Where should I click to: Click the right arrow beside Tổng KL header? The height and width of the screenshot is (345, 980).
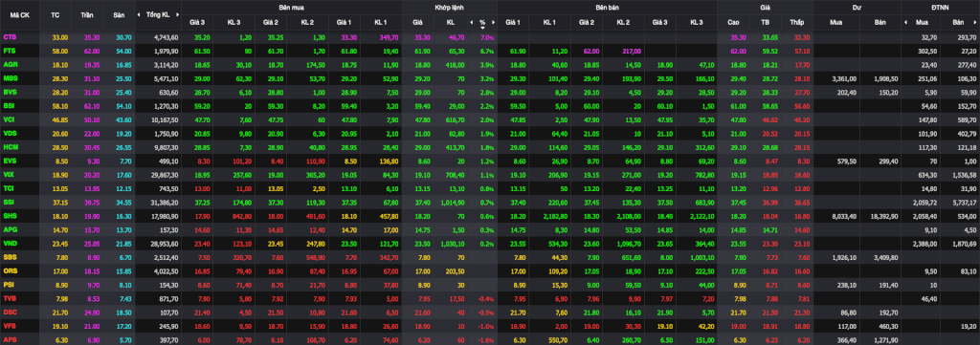(x=177, y=14)
